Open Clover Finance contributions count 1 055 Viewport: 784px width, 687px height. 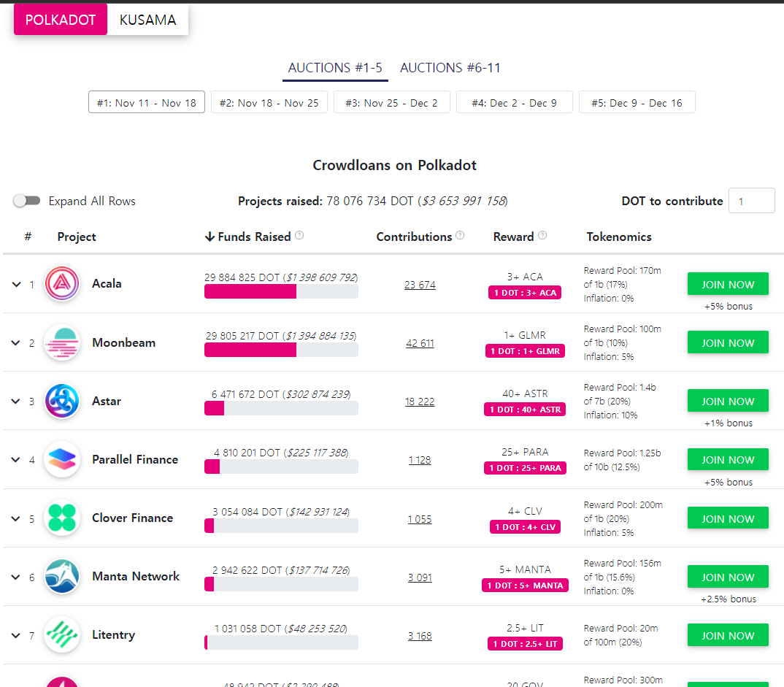click(420, 519)
